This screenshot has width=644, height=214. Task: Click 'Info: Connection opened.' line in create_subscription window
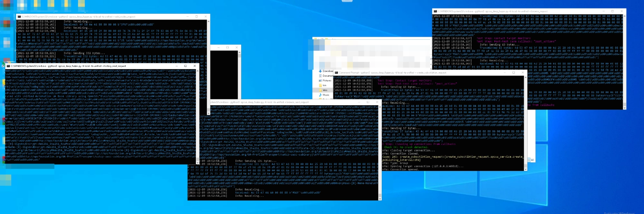click(400, 169)
